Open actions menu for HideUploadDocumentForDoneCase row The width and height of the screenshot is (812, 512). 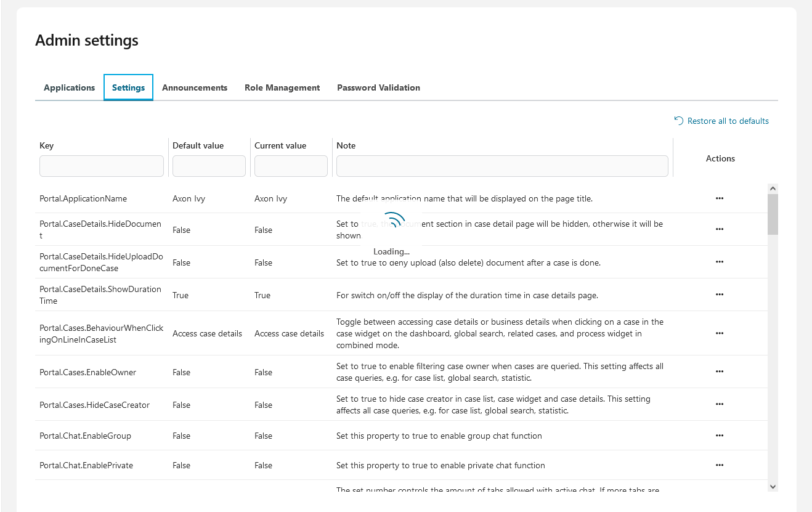point(719,262)
